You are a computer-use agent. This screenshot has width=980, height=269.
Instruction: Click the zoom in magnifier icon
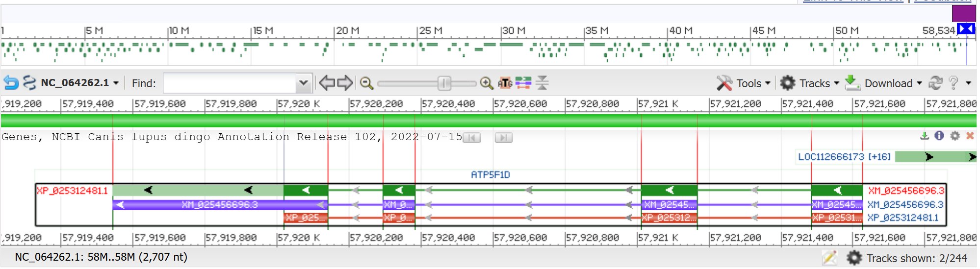tap(486, 83)
